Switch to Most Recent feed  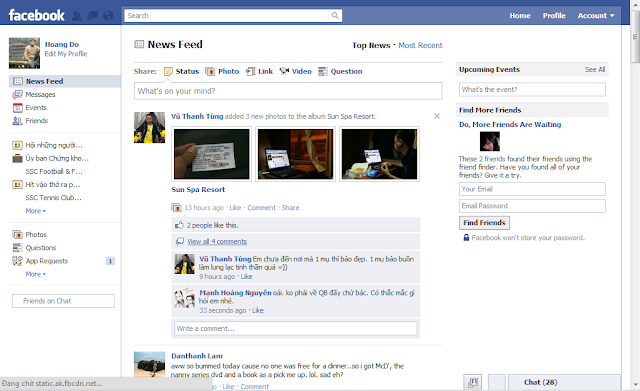click(x=420, y=45)
